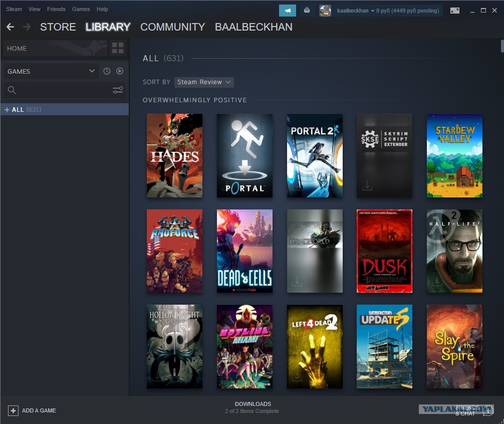Click the plus icon beside Add a Game
Viewport: 504px width, 424px height.
13,410
